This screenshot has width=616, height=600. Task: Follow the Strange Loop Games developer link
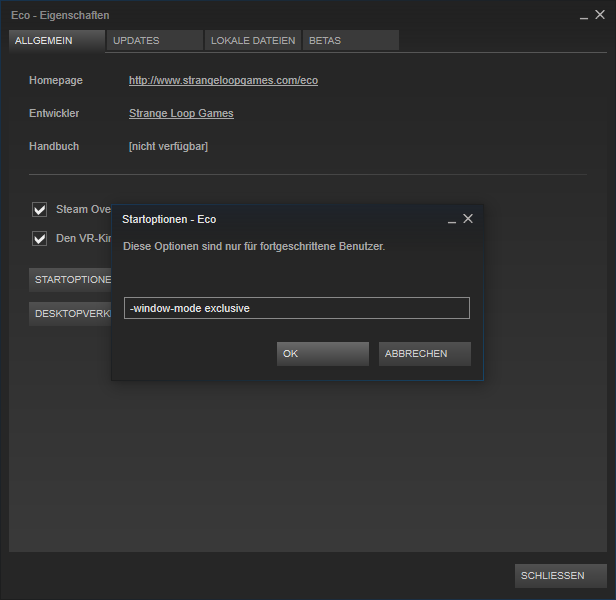[x=181, y=114]
